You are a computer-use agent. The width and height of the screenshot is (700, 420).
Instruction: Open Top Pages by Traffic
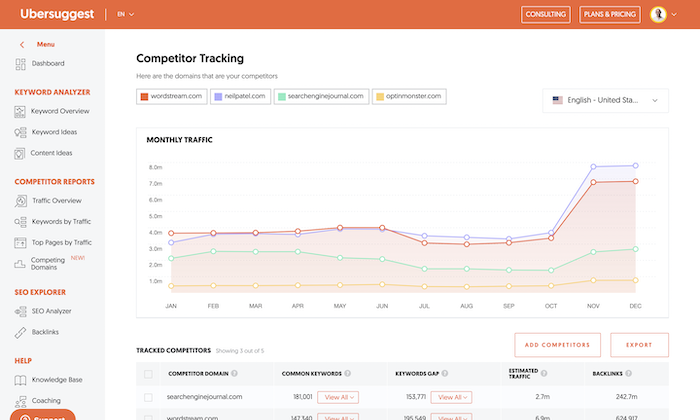(62, 243)
